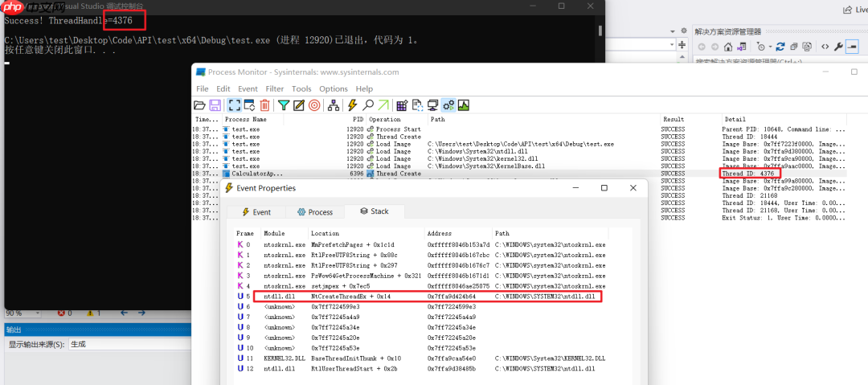Toggle the Capture events icon in Process Monitor

coord(235,104)
